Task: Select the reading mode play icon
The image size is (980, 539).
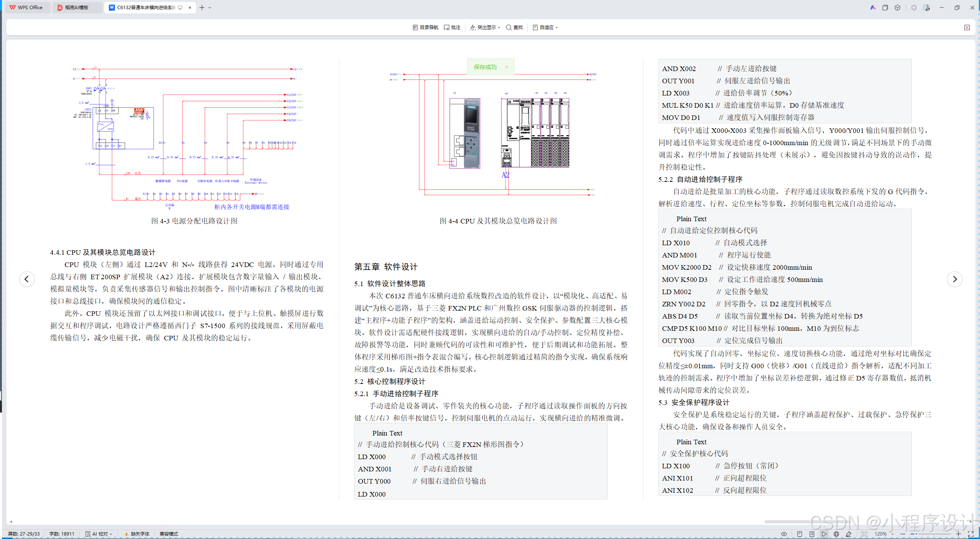Action: 824,534
